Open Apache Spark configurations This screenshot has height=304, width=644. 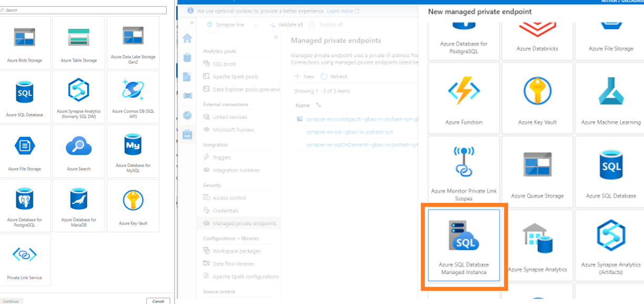[x=241, y=277]
